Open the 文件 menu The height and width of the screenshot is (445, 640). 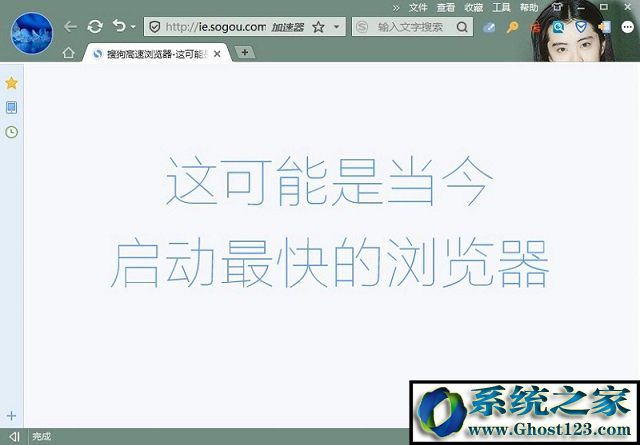(x=418, y=7)
